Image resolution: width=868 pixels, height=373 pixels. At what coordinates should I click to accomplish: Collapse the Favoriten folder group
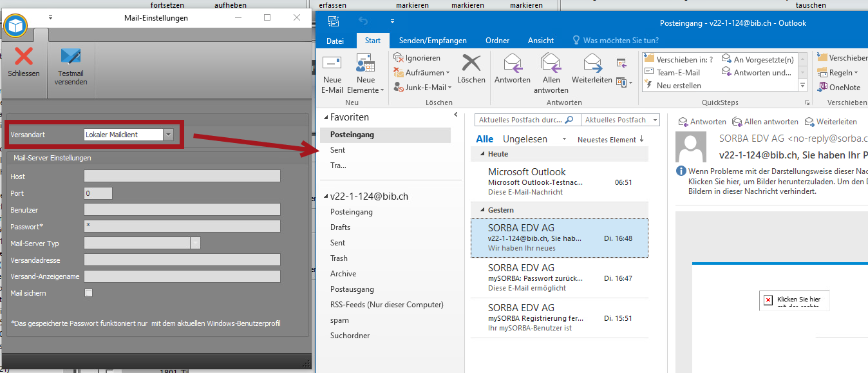(x=325, y=118)
